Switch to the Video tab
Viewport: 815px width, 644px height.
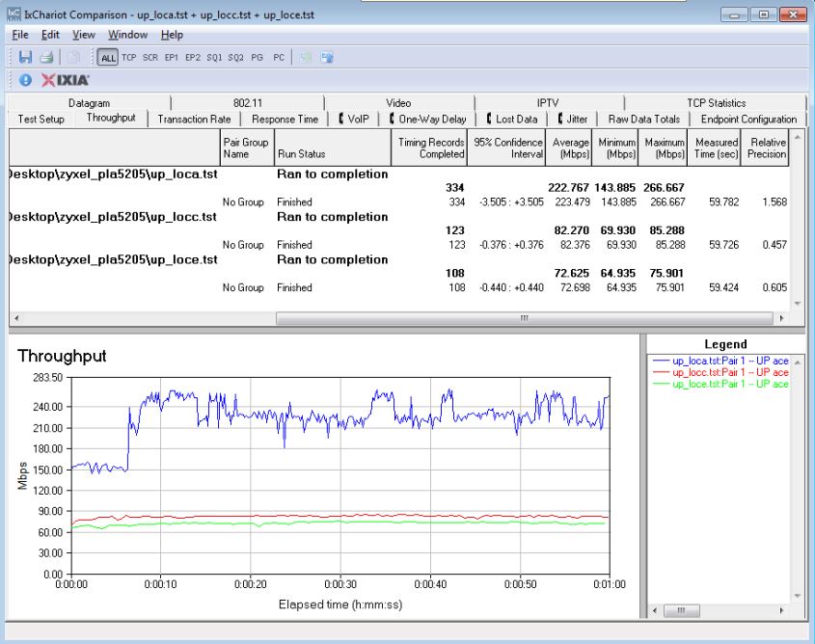click(x=398, y=103)
